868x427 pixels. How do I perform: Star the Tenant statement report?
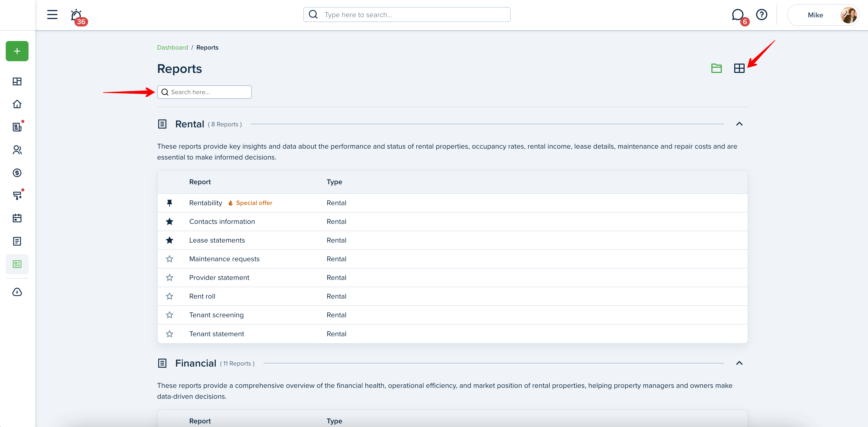pos(170,334)
